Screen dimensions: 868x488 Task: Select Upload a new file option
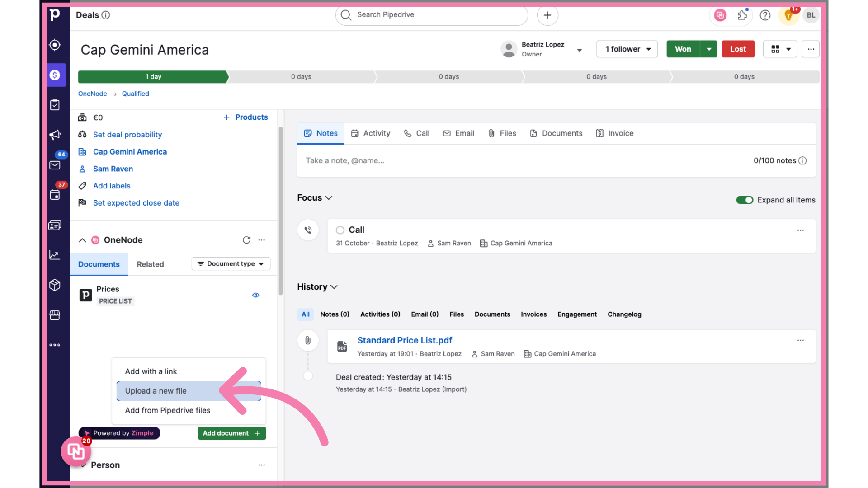[x=156, y=391]
